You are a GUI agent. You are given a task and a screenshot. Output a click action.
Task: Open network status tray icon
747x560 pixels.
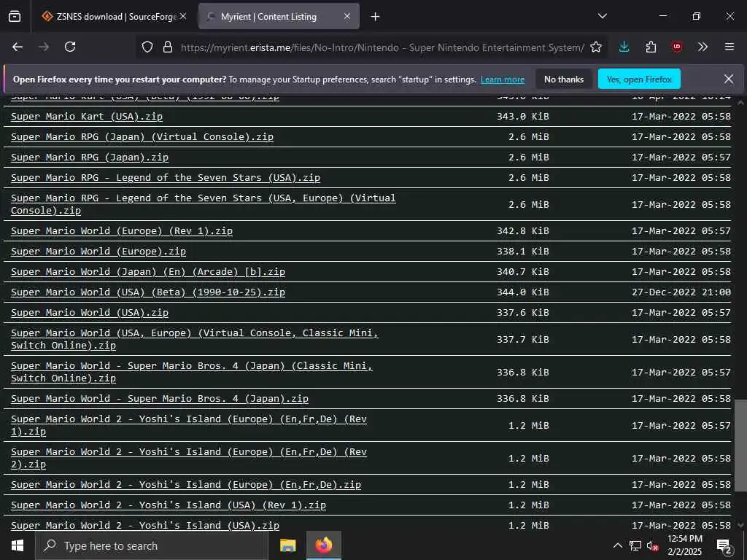(x=635, y=545)
